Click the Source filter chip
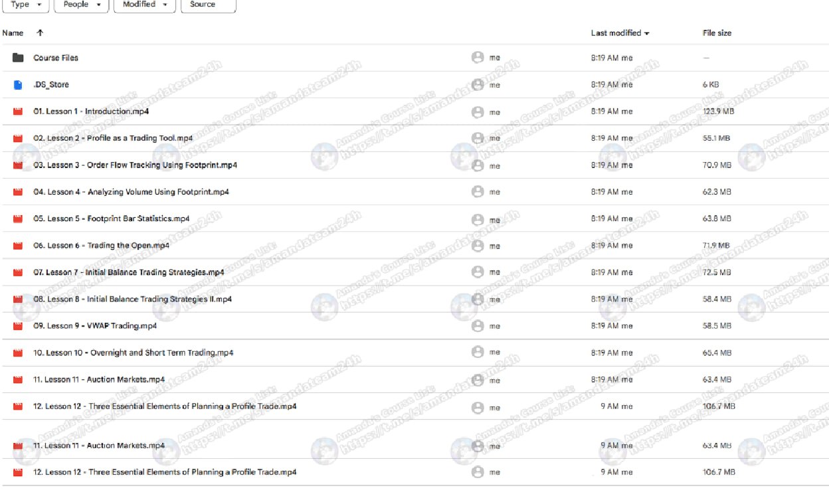 pos(208,5)
